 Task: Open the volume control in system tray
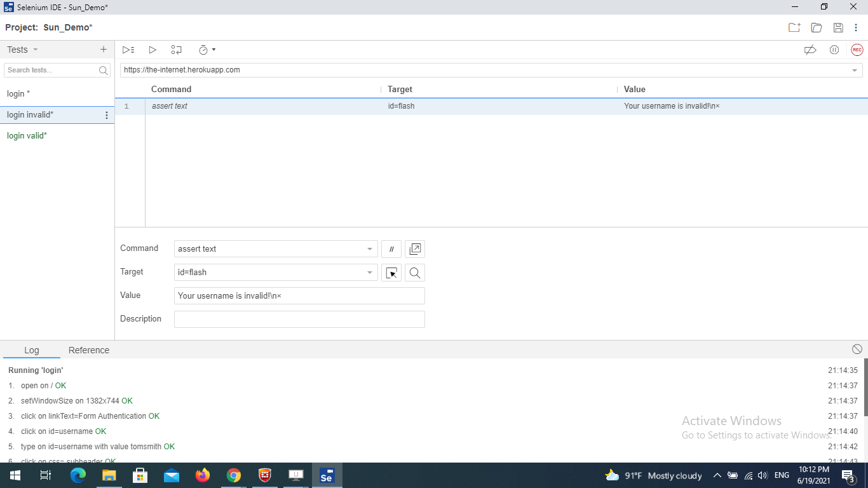pos(763,475)
